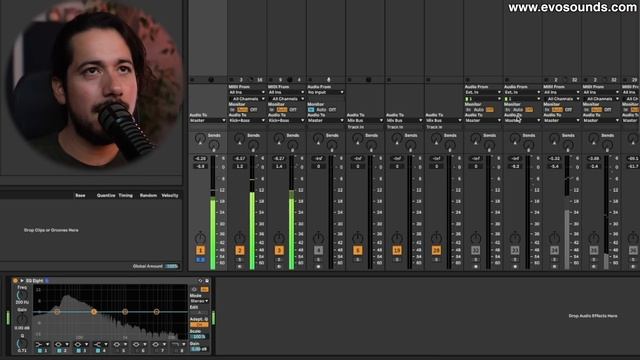This screenshot has height=360, width=640.
Task: Click track 2 Send A knob
Action: [239, 139]
